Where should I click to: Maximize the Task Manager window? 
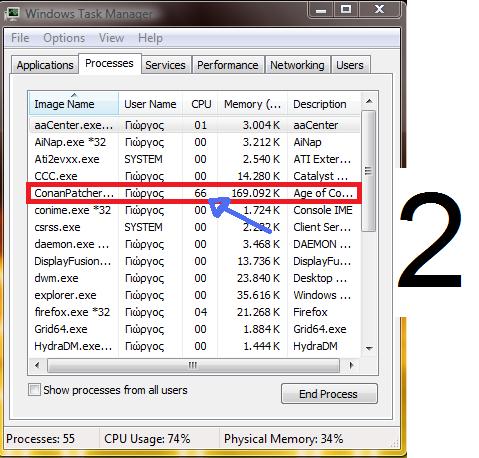(346, 10)
